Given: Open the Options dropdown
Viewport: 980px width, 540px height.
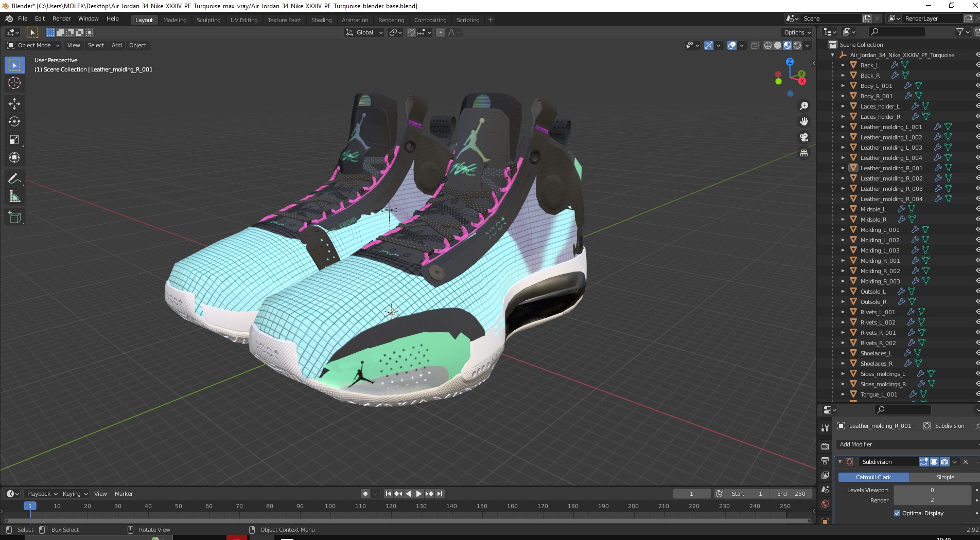Looking at the screenshot, I should (x=797, y=32).
